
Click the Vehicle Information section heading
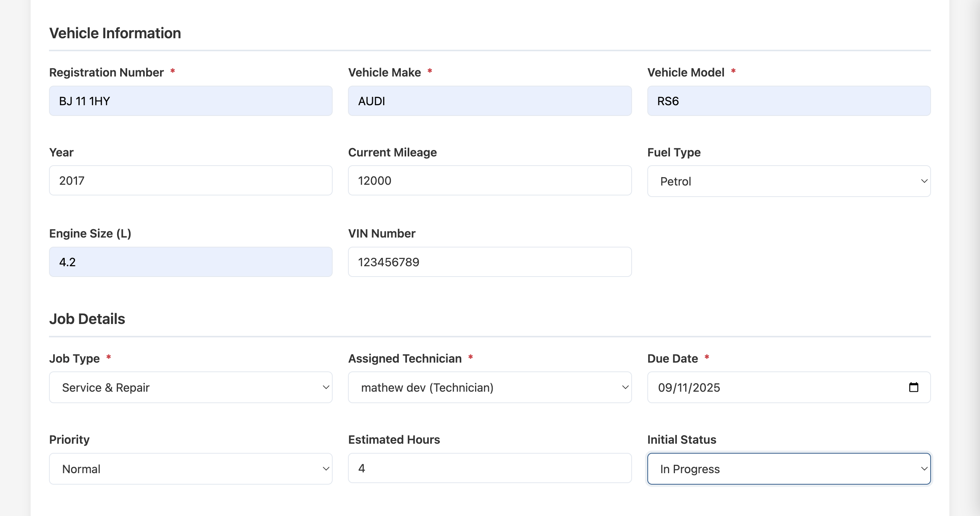click(115, 33)
